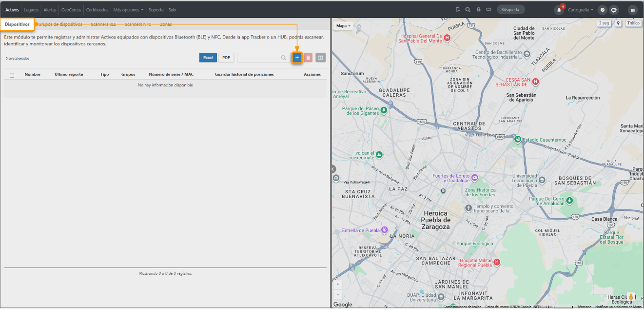Click the Estadio Cuauhtémoc map marker
This screenshot has height=310, width=644.
click(517, 140)
